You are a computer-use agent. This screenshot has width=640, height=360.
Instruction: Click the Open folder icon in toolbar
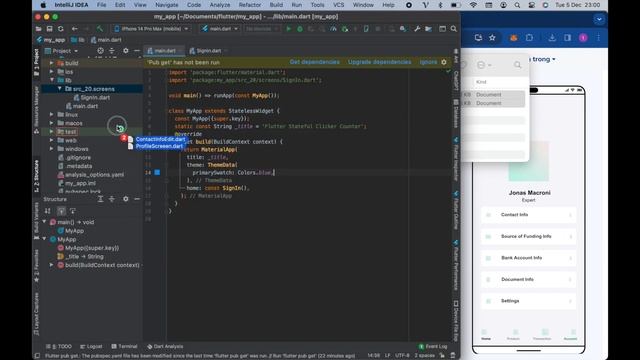pos(38,29)
